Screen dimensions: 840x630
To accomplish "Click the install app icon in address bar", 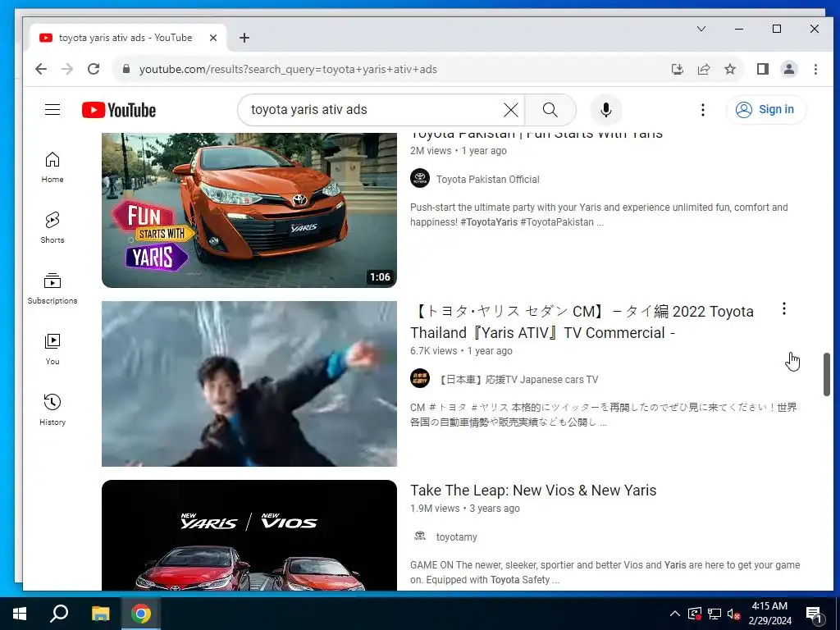I will pyautogui.click(x=677, y=69).
